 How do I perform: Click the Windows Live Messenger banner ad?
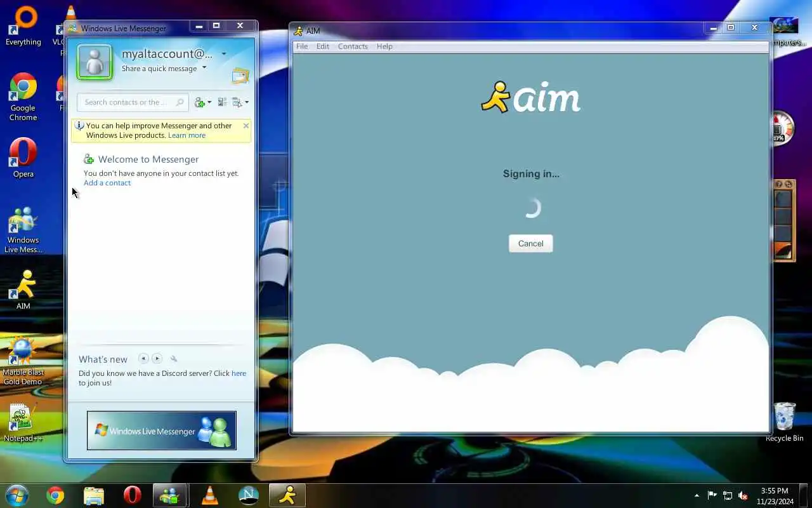[x=162, y=431]
